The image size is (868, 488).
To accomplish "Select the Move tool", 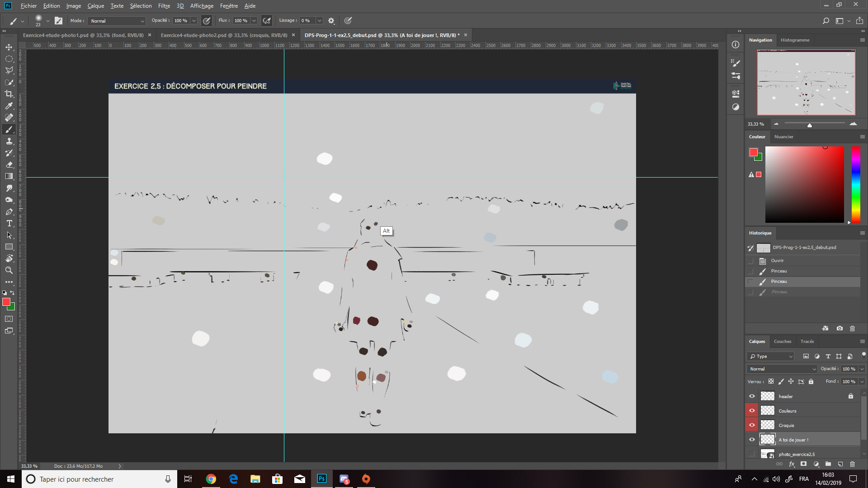I will pos(9,46).
